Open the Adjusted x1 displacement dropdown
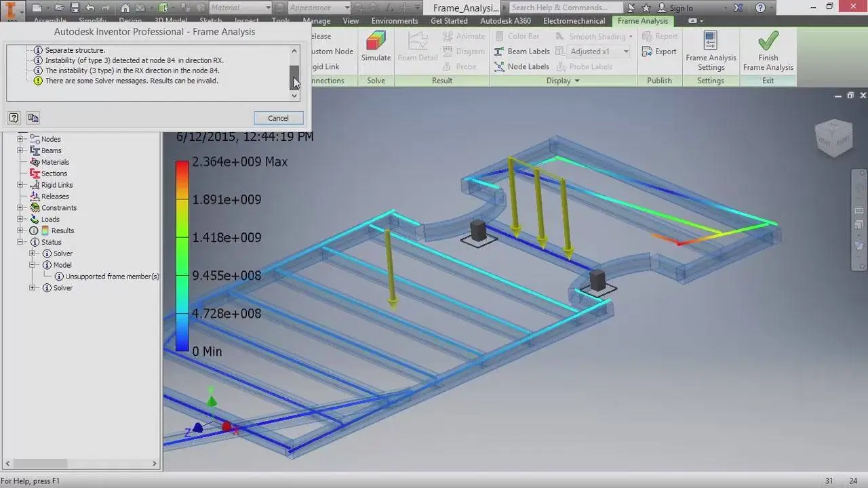The image size is (868, 488). click(626, 52)
